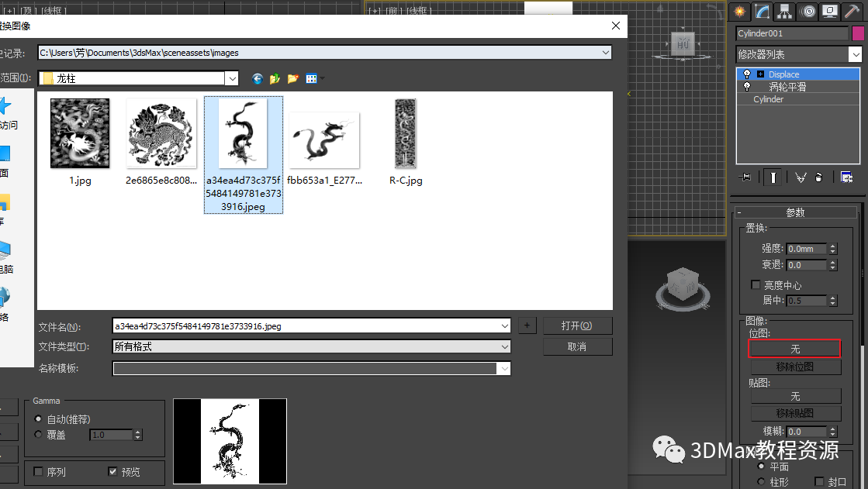The height and width of the screenshot is (489, 868).
Task: Click the dragon preview image
Action: 230,442
